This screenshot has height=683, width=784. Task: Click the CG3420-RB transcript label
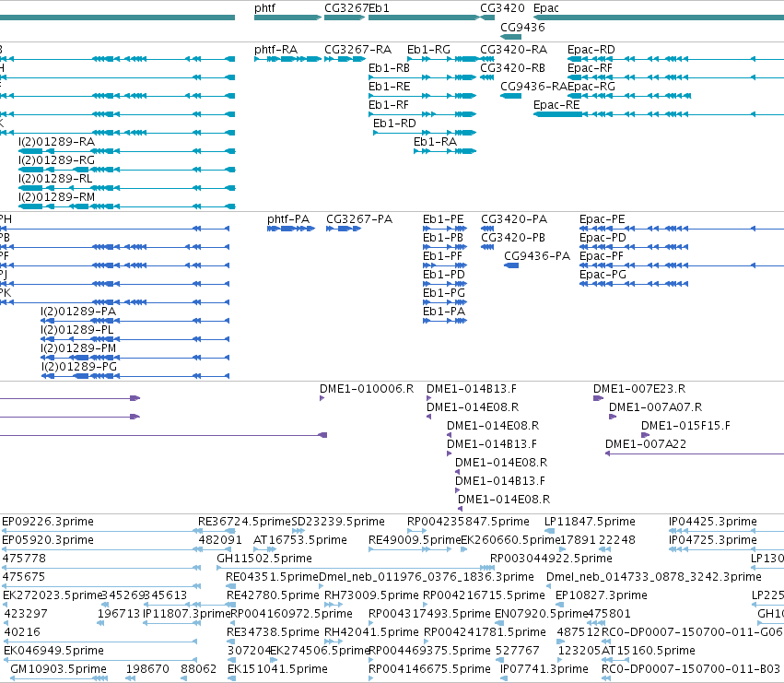(x=512, y=68)
